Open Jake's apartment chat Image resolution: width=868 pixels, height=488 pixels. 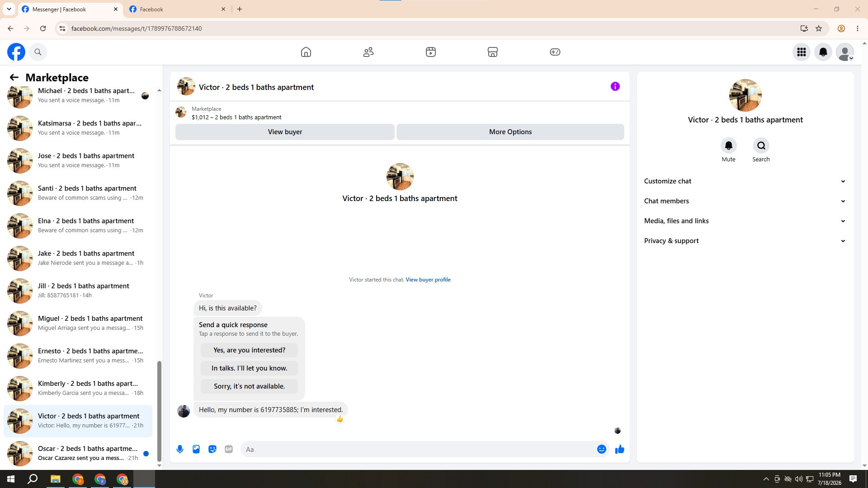78,258
